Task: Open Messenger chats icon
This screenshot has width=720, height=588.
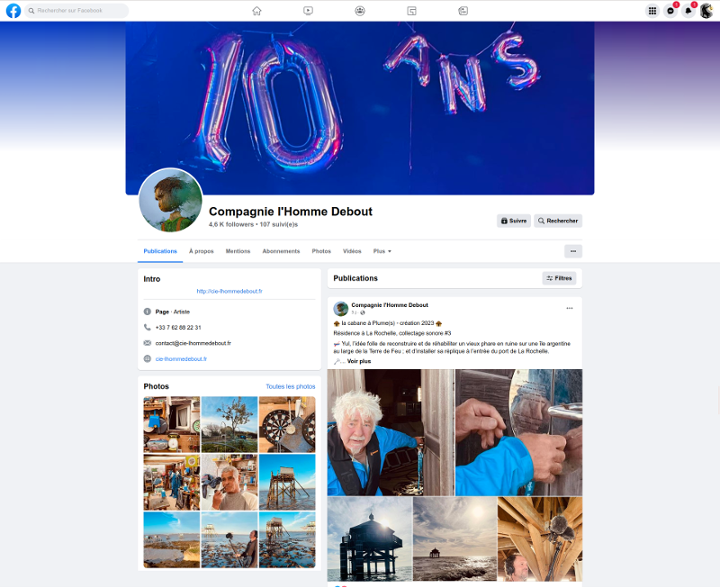Action: (x=670, y=11)
